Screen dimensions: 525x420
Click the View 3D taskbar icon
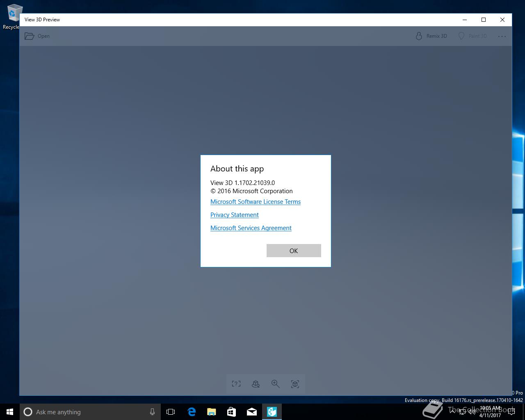click(272, 412)
